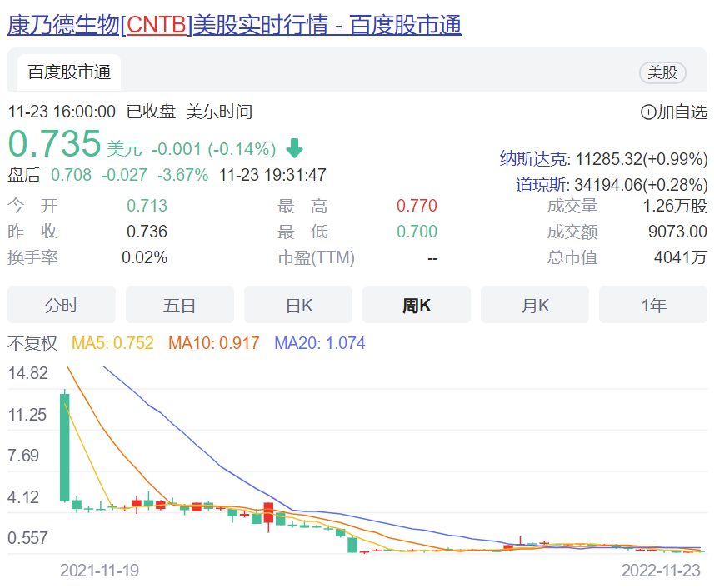Select the 周K chart tab
This screenshot has width=714, height=588.
click(x=417, y=305)
